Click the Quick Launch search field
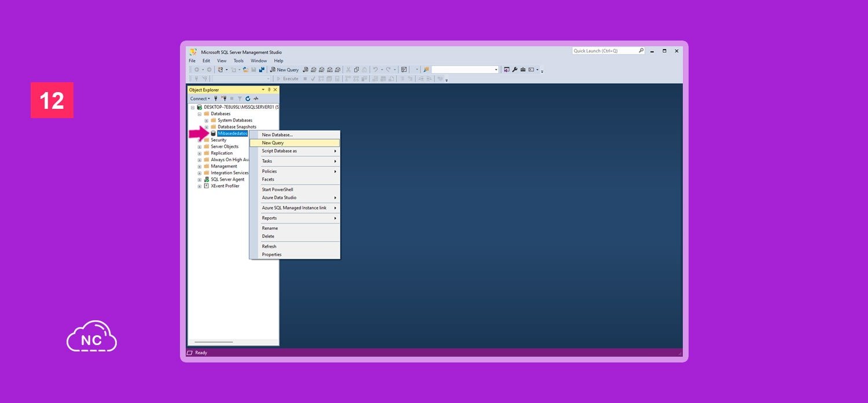Image resolution: width=868 pixels, height=403 pixels. pyautogui.click(x=605, y=51)
